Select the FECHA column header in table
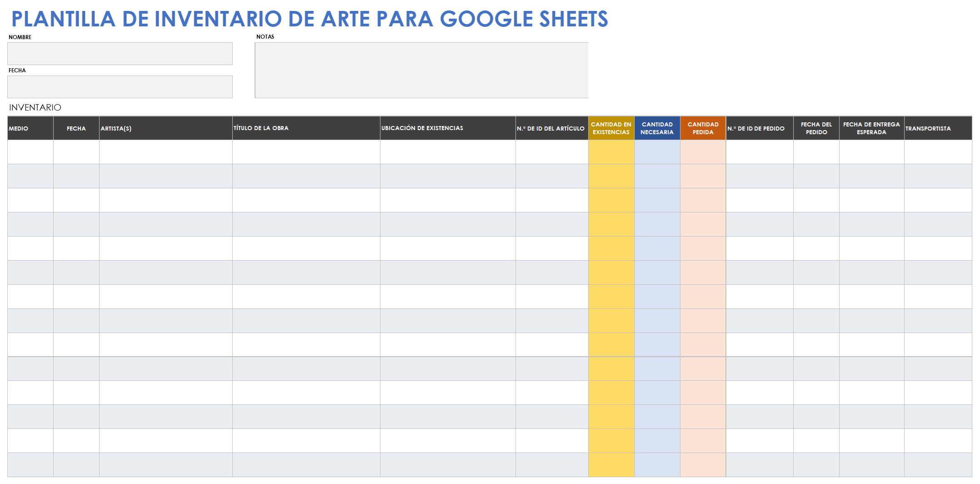The image size is (980, 484). (x=76, y=128)
